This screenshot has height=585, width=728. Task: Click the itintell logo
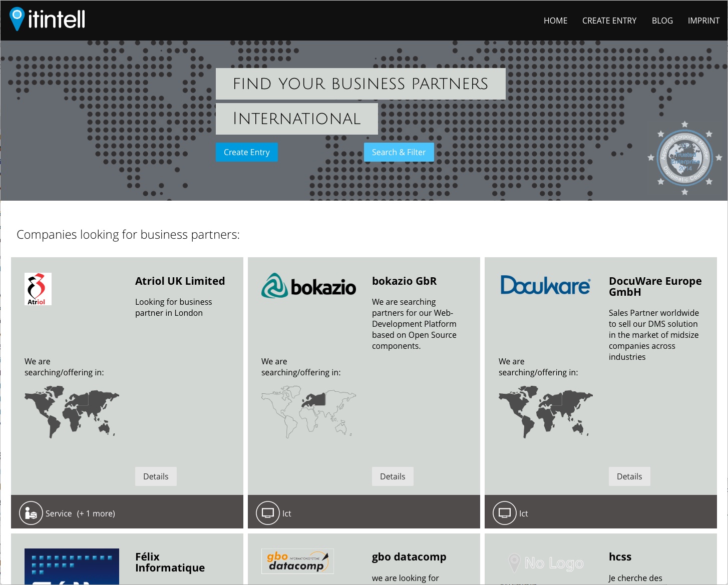click(x=48, y=19)
